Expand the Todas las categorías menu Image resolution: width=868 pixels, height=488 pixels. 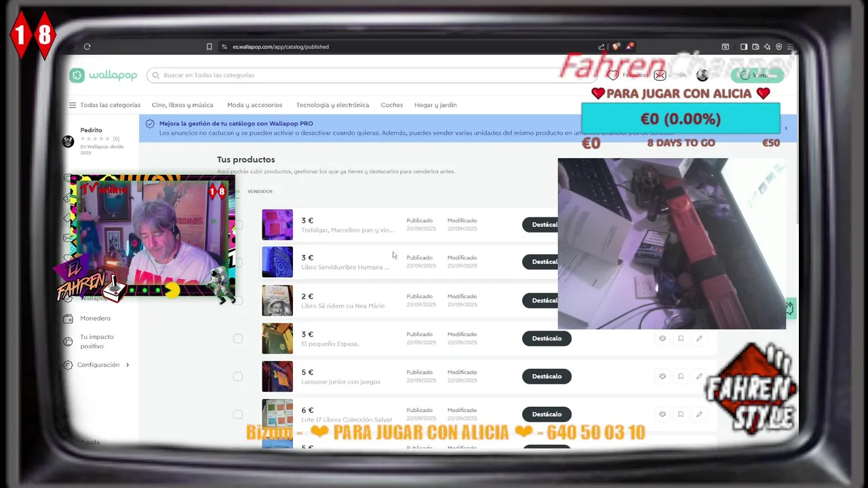click(x=104, y=105)
